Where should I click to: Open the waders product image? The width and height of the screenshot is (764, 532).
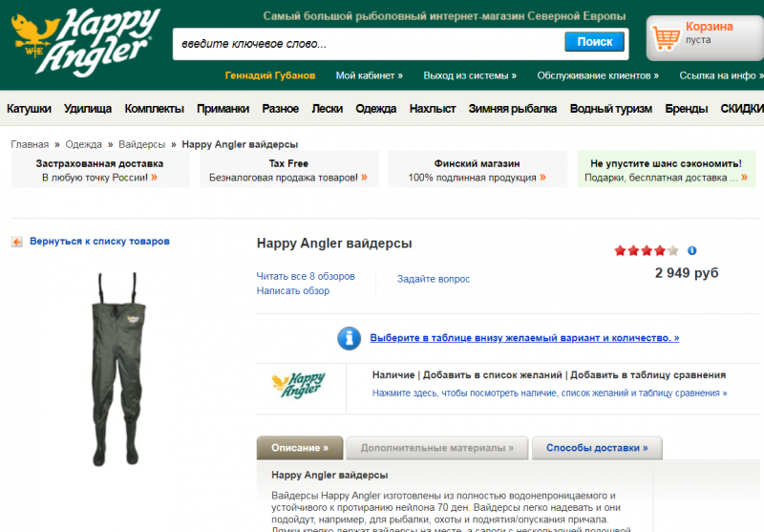[117, 370]
